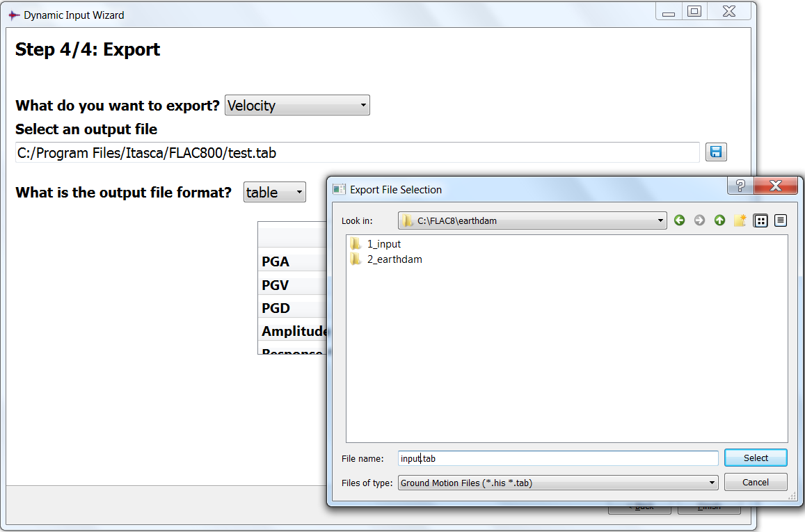Click the grayed-out forward navigation arrow
Image resolution: width=805 pixels, height=532 pixels.
699,220
